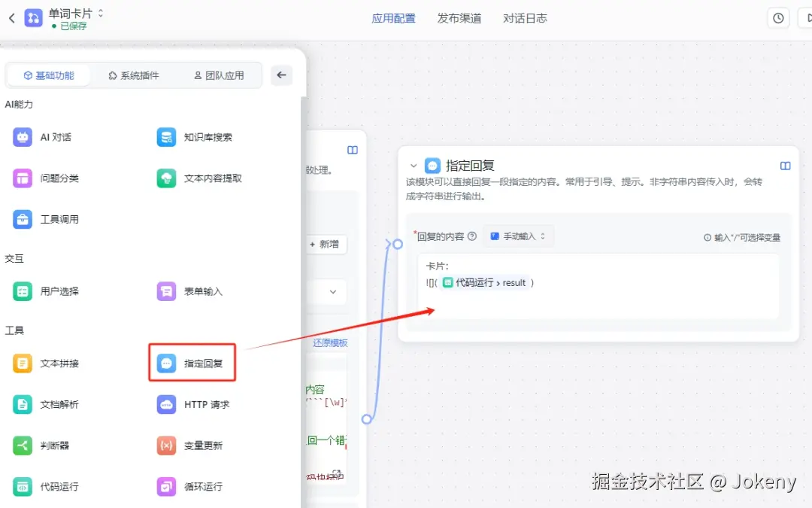Click the 输入"/"可选择变量 hint
The image size is (812, 508).
coord(741,237)
